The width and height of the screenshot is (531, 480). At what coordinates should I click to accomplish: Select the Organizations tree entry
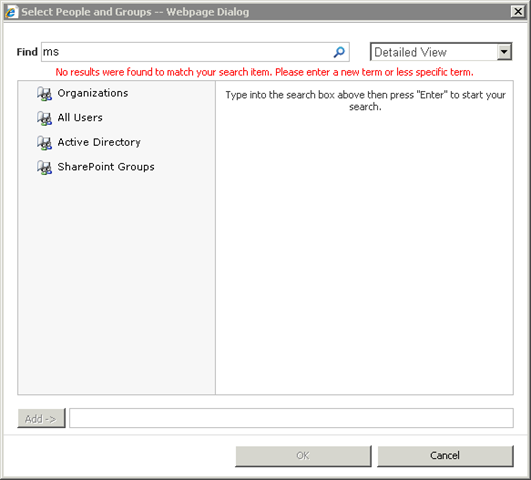(x=93, y=93)
